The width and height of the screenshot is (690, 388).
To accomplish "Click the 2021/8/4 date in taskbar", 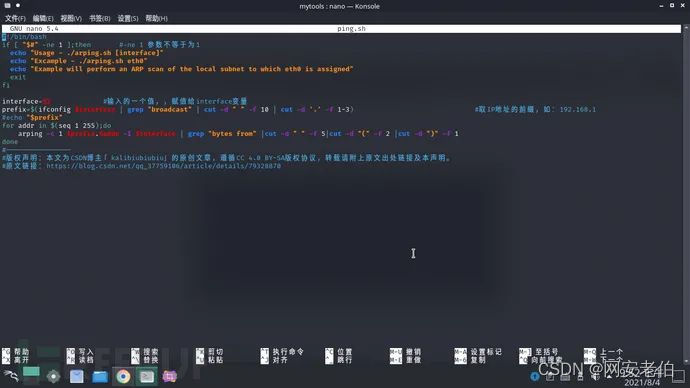I will [x=642, y=383].
